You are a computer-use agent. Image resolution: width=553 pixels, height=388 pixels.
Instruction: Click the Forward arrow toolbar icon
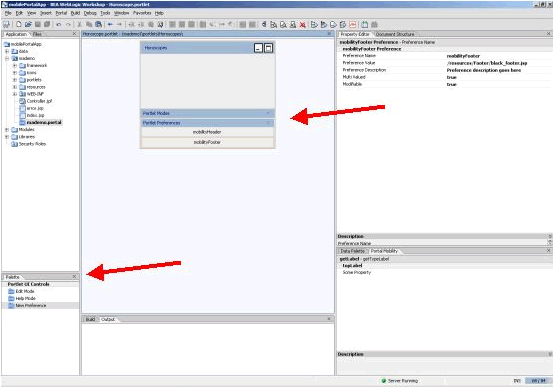120,24
